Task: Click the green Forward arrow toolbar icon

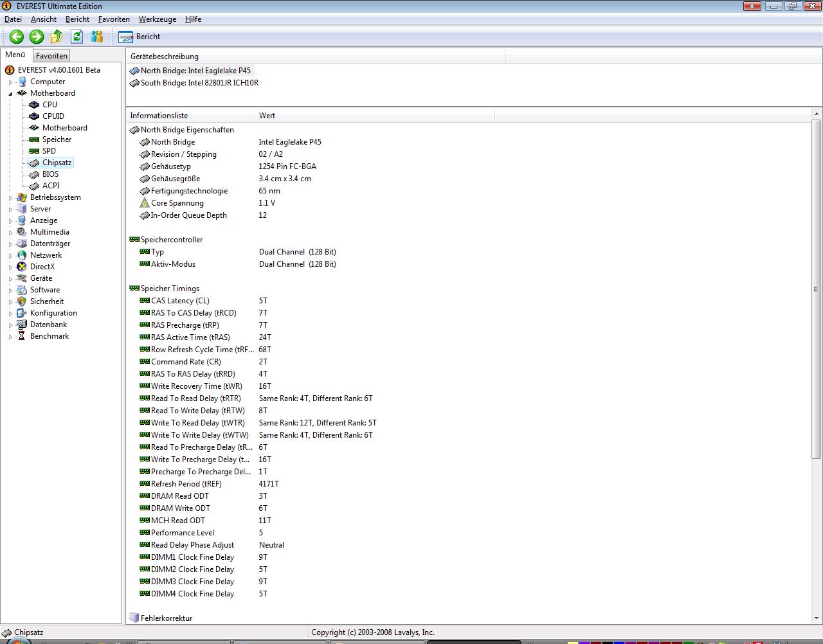Action: tap(37, 37)
